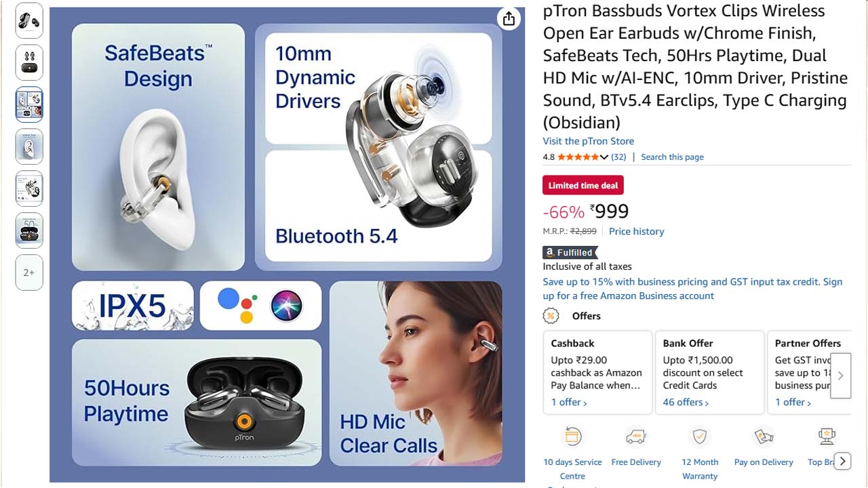Click the Top Brand trophy icon
This screenshot has height=488, width=868.
tap(827, 436)
